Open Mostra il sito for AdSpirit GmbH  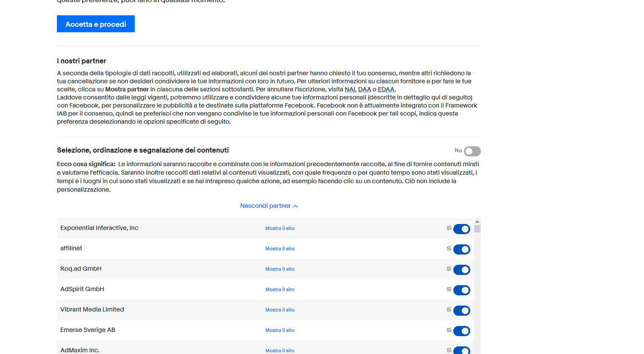[x=280, y=290]
